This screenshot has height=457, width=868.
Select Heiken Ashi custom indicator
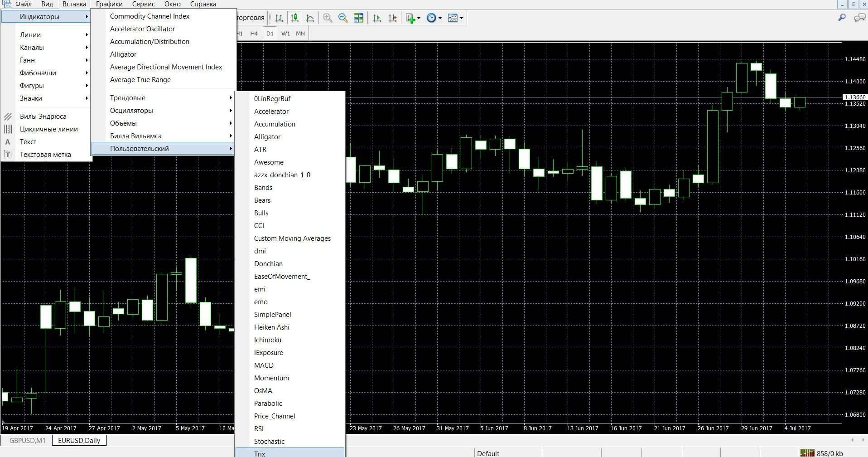290,327
